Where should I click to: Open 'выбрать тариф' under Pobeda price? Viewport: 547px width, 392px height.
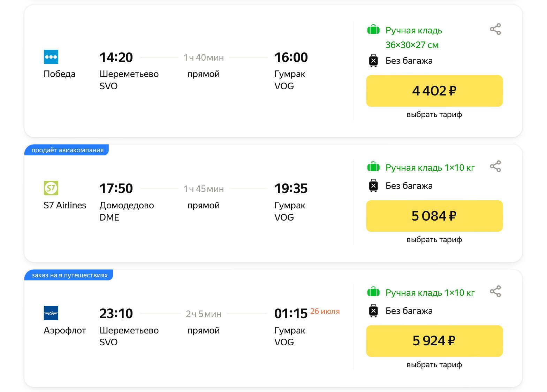434,115
